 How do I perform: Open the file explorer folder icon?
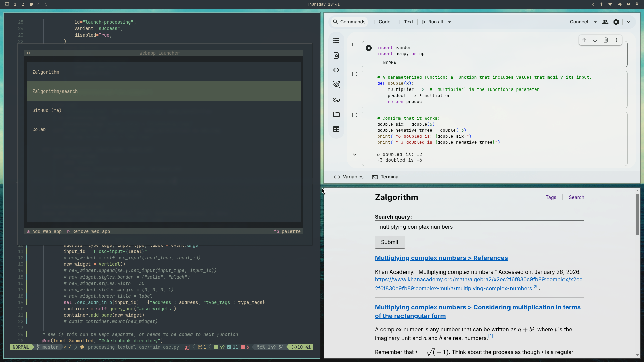336,114
